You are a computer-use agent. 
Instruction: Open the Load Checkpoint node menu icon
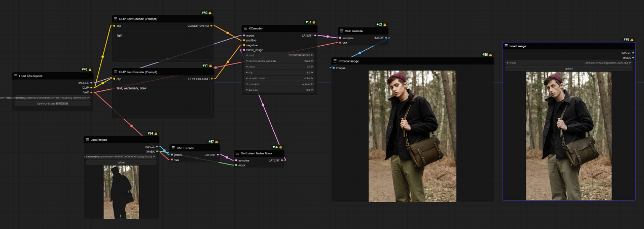16,76
